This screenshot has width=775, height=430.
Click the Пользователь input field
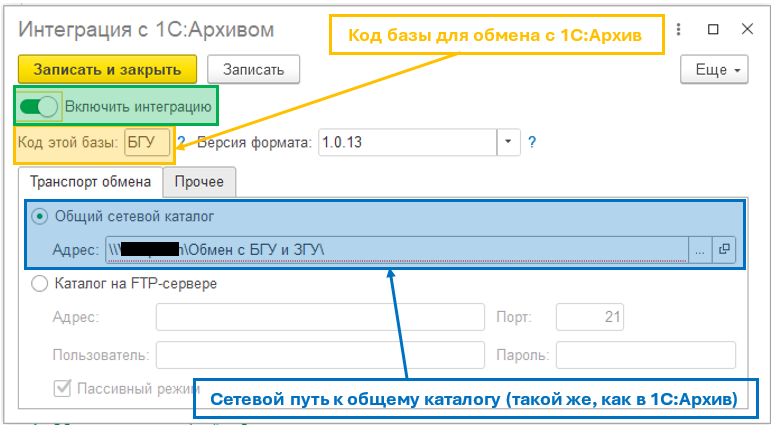coord(320,355)
